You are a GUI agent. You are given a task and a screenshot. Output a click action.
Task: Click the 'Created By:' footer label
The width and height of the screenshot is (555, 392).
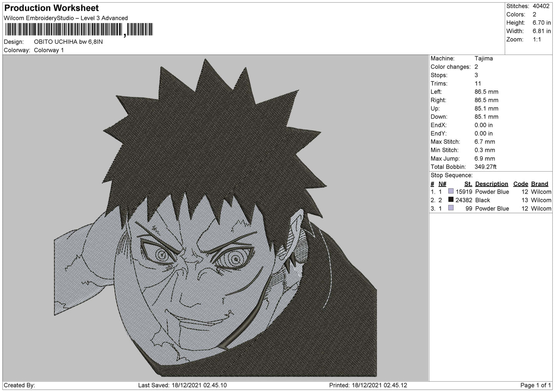[x=20, y=385]
